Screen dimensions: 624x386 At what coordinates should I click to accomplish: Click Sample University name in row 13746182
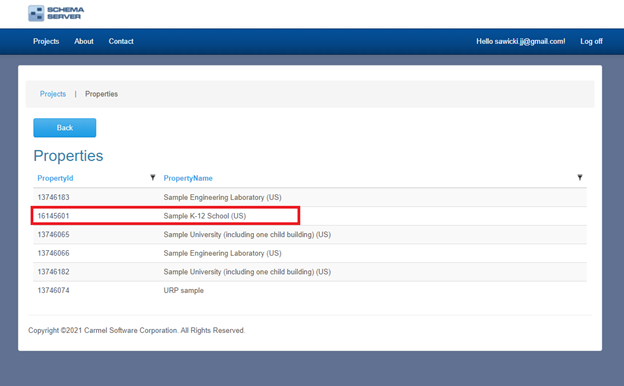[247, 272]
